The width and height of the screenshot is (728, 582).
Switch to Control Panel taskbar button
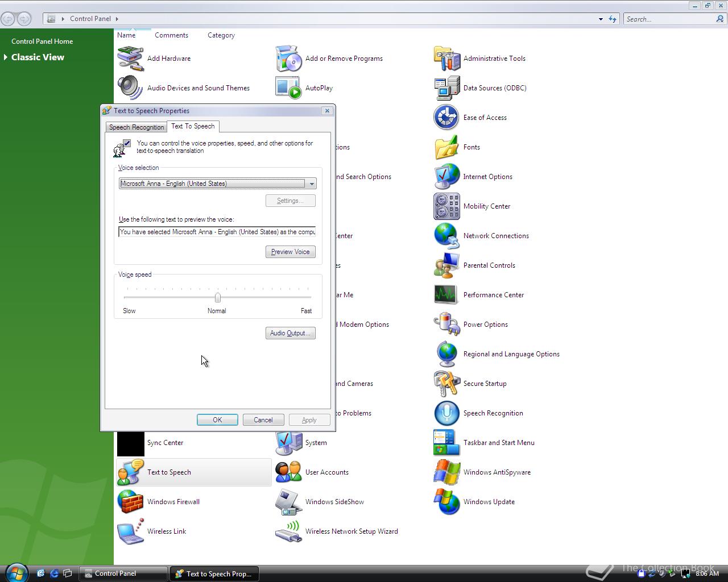point(123,573)
